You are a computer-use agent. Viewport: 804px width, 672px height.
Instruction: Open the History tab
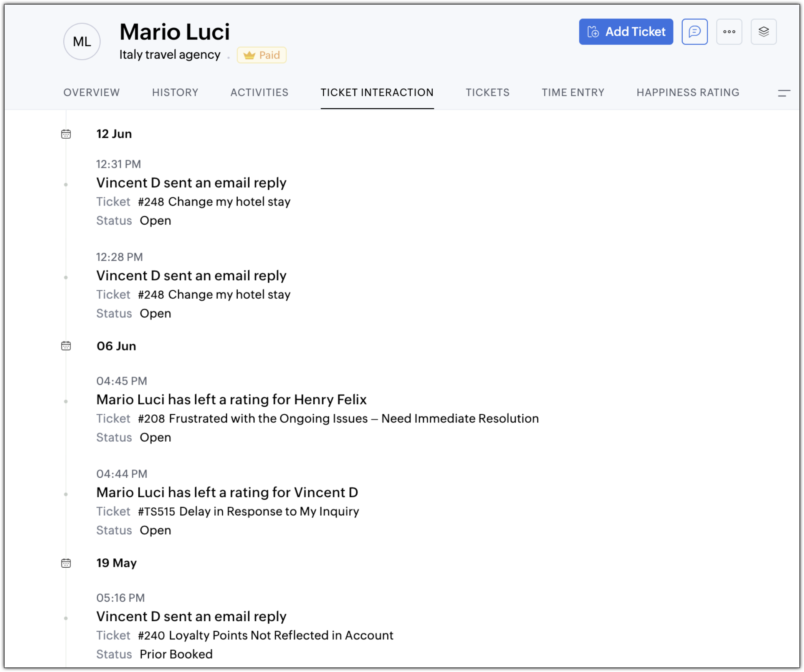[x=175, y=93]
